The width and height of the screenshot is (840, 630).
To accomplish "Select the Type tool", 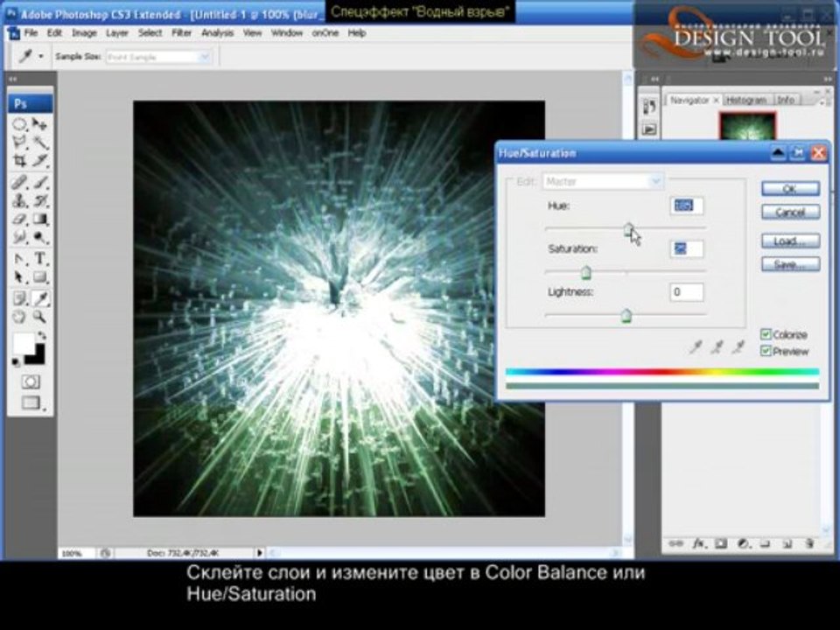I will [x=39, y=259].
